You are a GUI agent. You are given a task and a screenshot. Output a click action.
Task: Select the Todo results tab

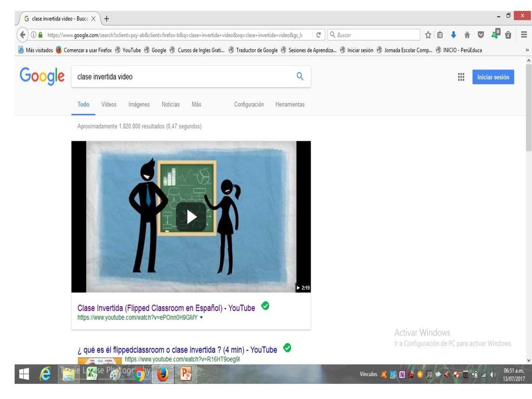click(83, 104)
